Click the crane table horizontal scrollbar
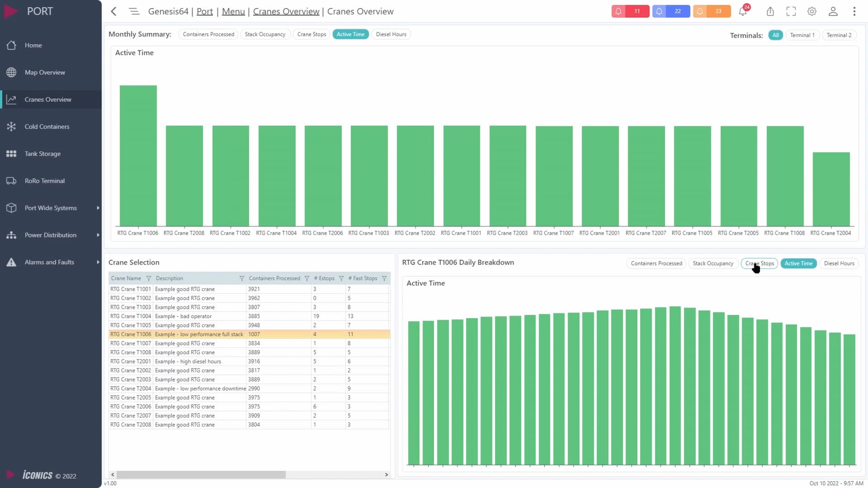The height and width of the screenshot is (488, 868). [x=201, y=474]
